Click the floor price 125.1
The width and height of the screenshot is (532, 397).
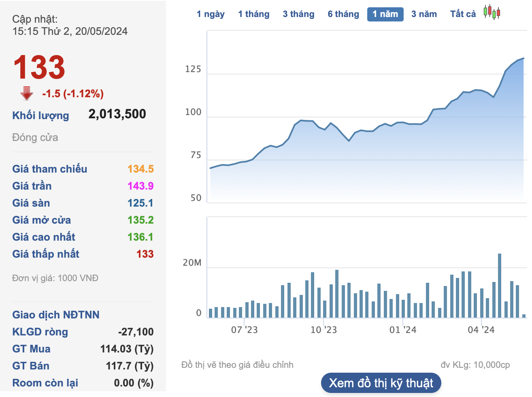140,203
